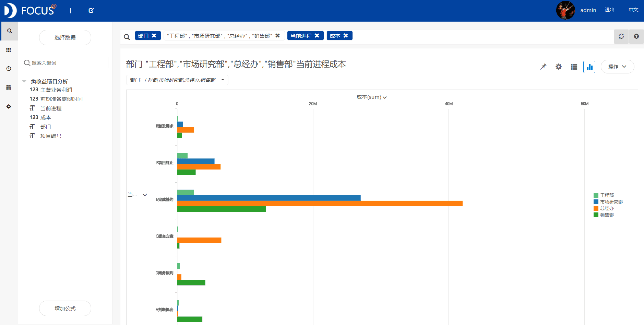Click the admin username
Viewport: 644px width, 325px height.
pyautogui.click(x=588, y=10)
